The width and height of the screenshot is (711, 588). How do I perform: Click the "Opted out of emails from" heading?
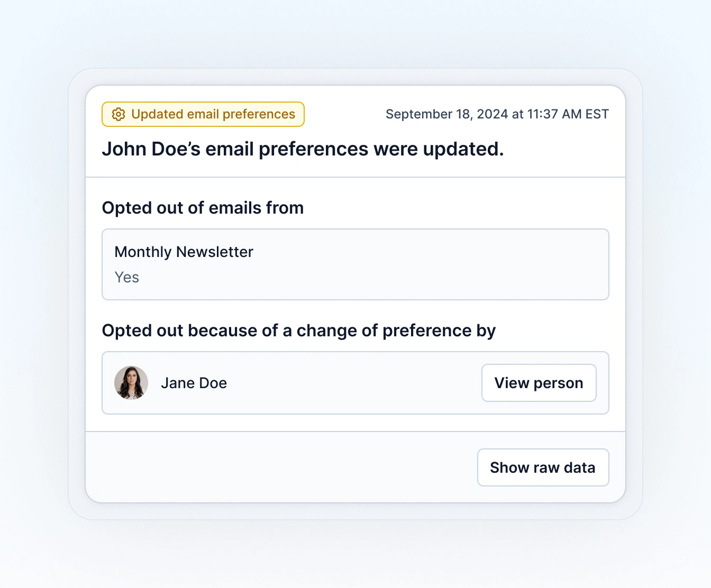(x=203, y=208)
